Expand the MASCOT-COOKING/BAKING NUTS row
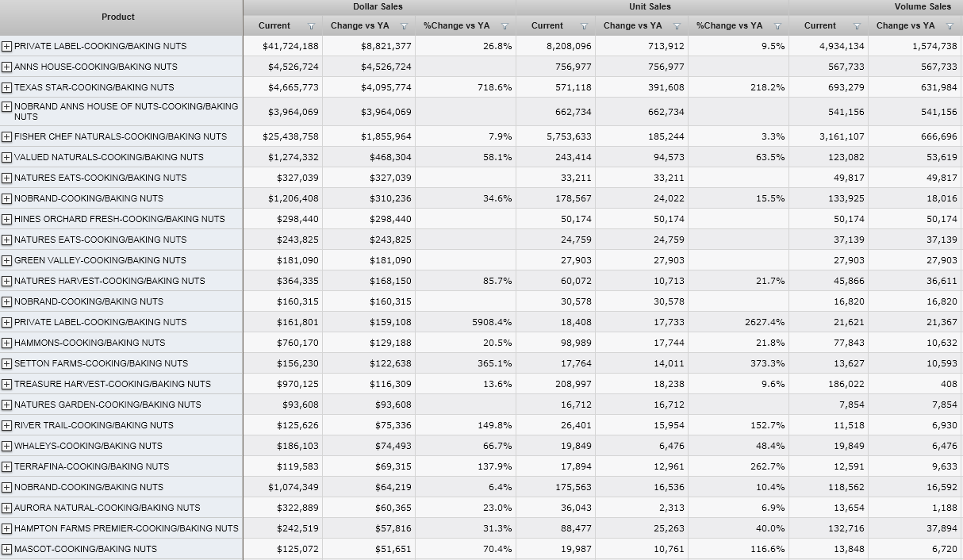The width and height of the screenshot is (963, 560). 7,549
